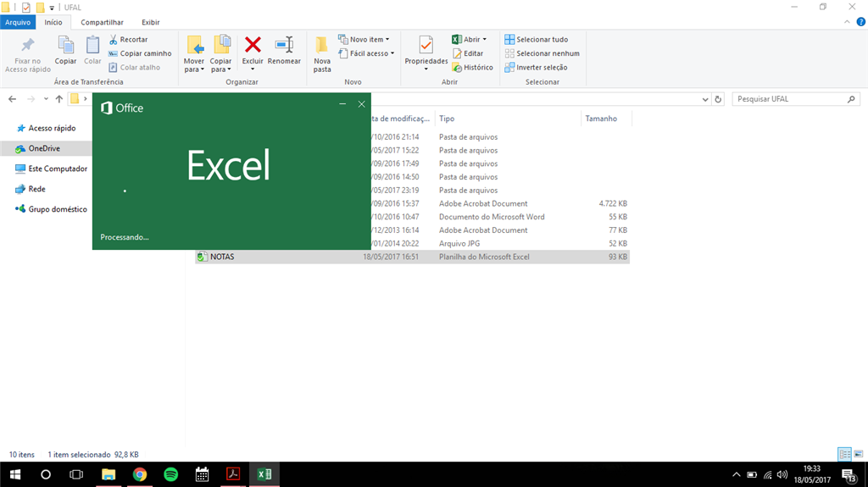This screenshot has height=487, width=868.
Task: Open the Fácil acesso dropdown
Action: pos(366,53)
